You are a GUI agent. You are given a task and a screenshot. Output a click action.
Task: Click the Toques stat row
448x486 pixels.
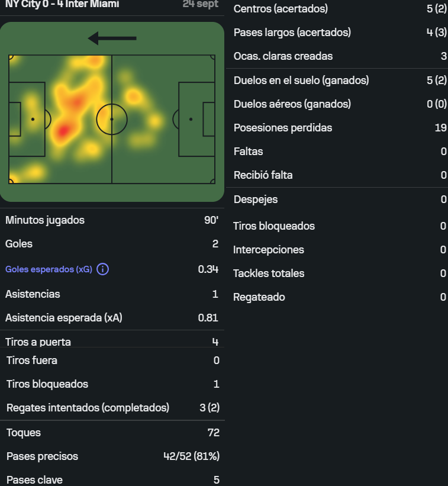tap(112, 433)
